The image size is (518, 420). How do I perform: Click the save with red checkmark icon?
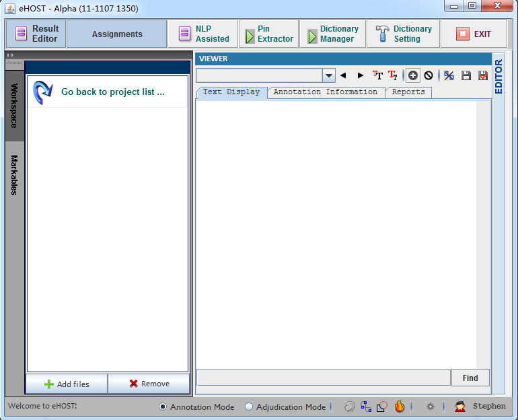[x=483, y=75]
